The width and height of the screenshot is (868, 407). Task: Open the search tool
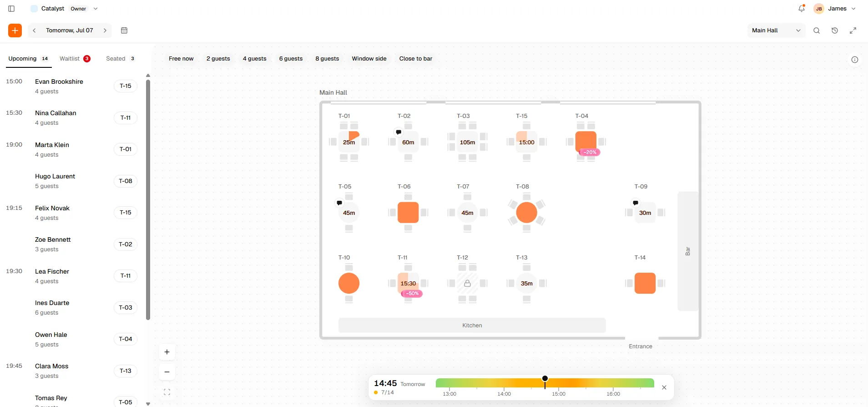click(x=817, y=31)
